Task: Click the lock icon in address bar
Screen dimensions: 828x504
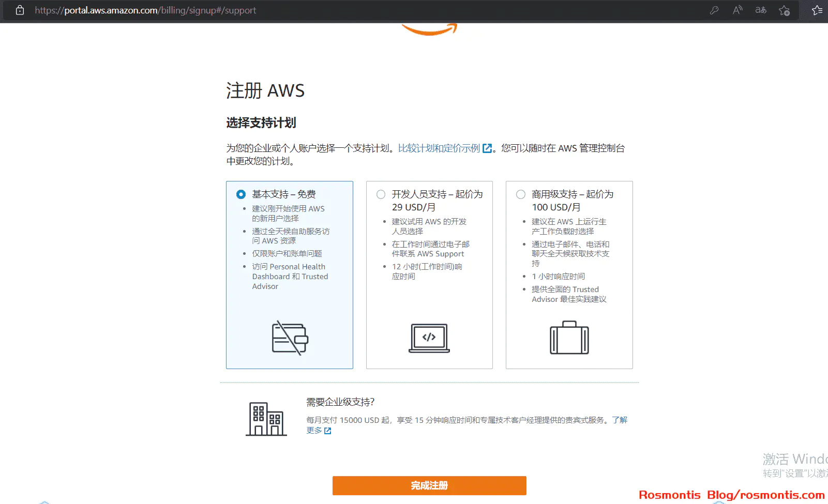Action: coord(20,10)
